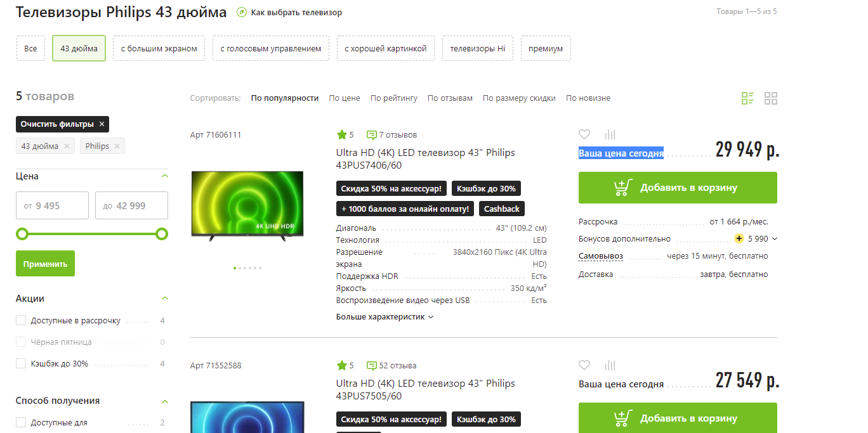Check 'Доступные для' delivery checkbox
Viewport: 868px width, 433px height.
point(21,423)
